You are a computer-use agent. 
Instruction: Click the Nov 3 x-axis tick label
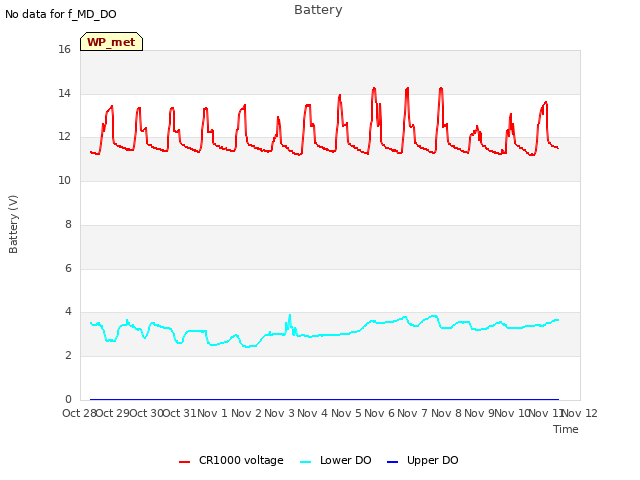click(279, 413)
